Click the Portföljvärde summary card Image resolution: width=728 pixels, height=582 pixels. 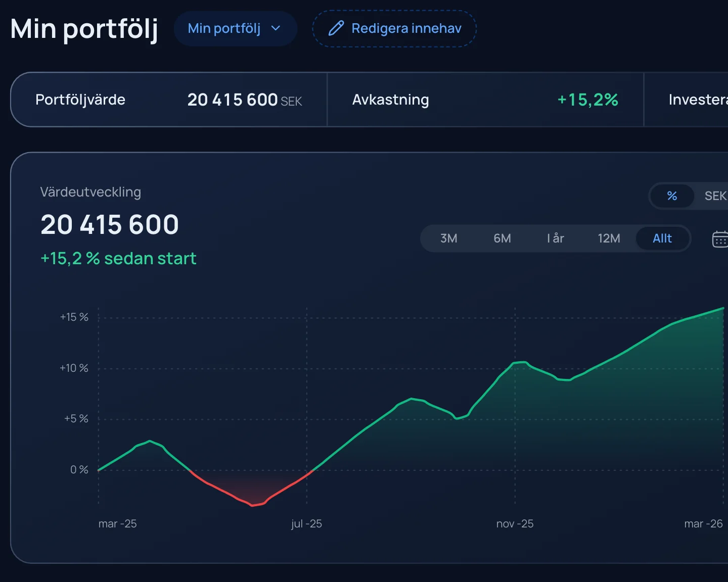[169, 100]
